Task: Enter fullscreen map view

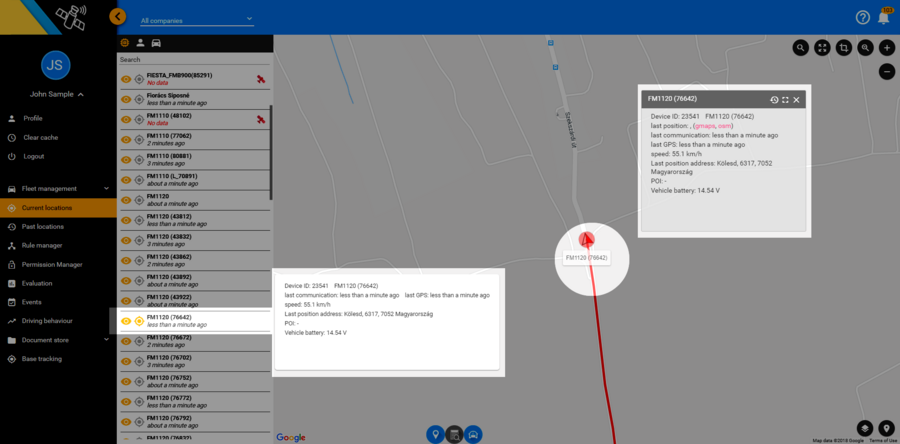Action: pos(822,48)
